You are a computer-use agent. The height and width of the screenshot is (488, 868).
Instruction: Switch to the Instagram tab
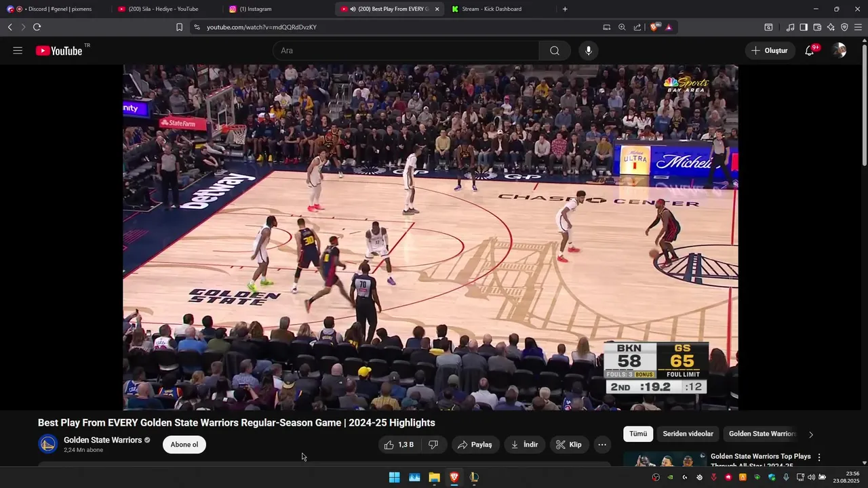click(x=278, y=9)
